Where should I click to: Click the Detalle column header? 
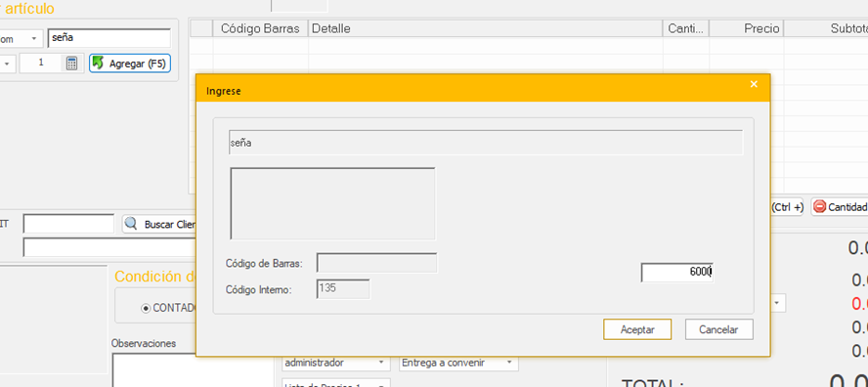click(485, 28)
